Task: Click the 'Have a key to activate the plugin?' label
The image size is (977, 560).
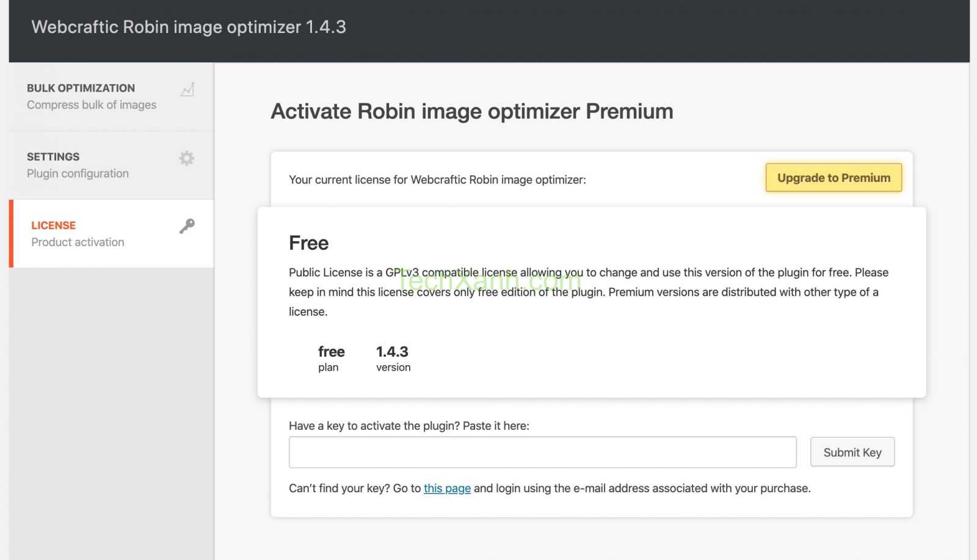Action: [x=409, y=426]
